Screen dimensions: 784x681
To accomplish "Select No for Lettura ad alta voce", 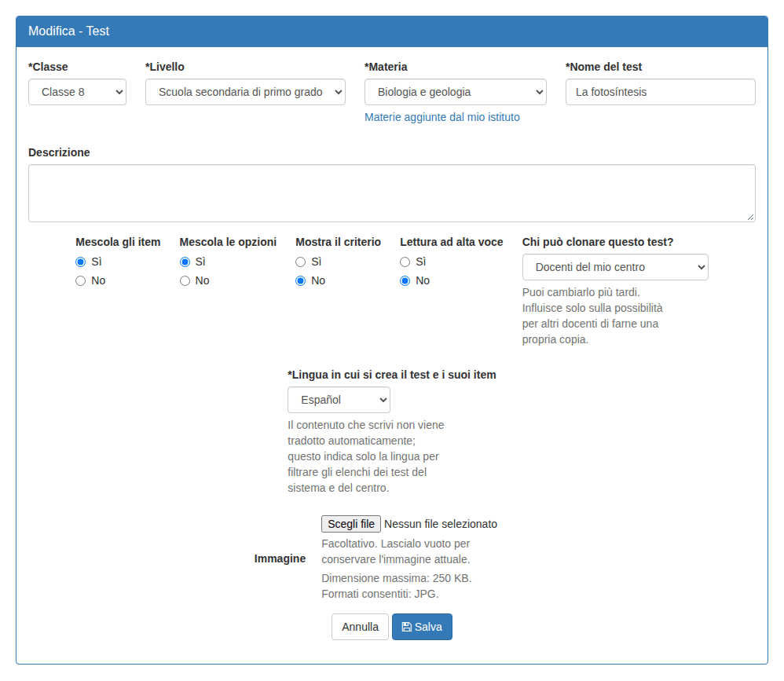I will click(405, 281).
